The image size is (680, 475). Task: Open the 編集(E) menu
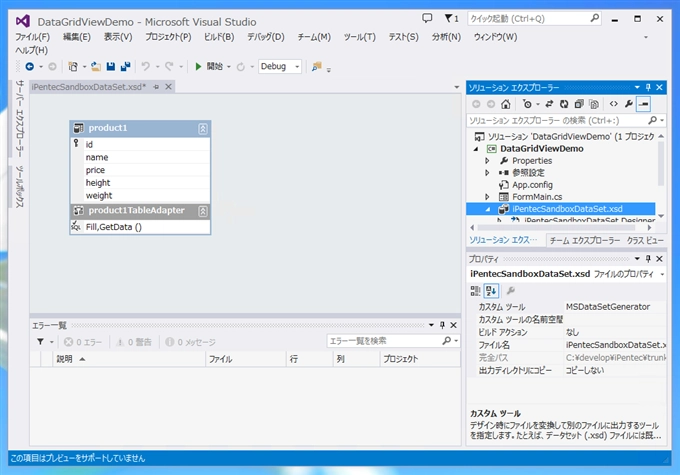(x=77, y=37)
